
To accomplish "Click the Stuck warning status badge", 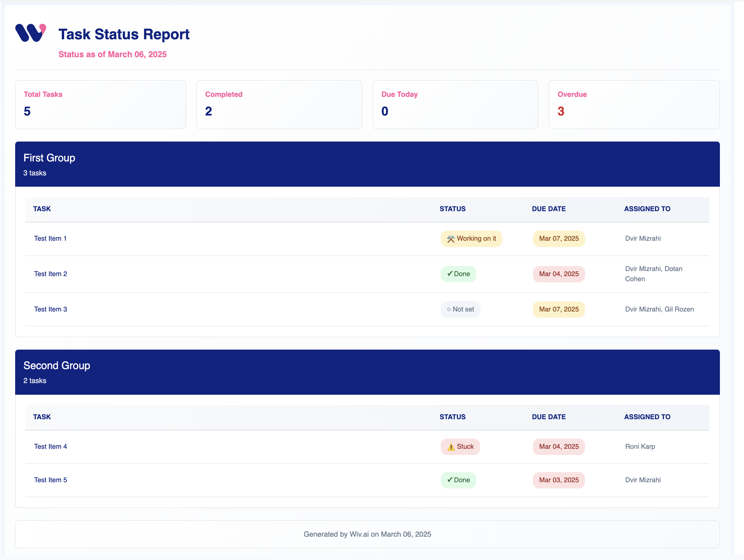I will [460, 447].
